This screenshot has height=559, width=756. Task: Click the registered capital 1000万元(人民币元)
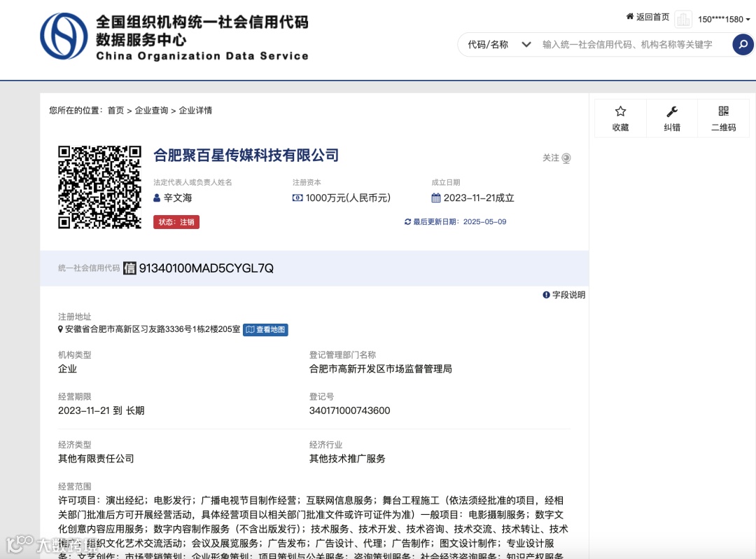348,198
